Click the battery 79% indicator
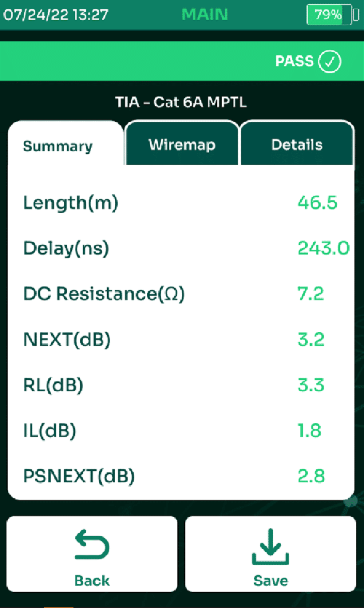The width and height of the screenshot is (364, 608). (329, 14)
